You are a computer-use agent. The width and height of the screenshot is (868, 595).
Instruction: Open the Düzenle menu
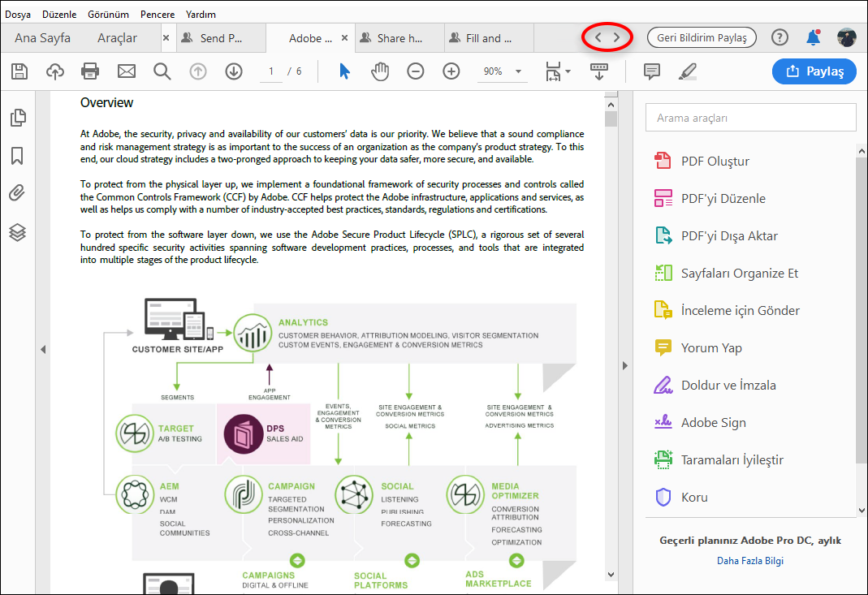(59, 15)
